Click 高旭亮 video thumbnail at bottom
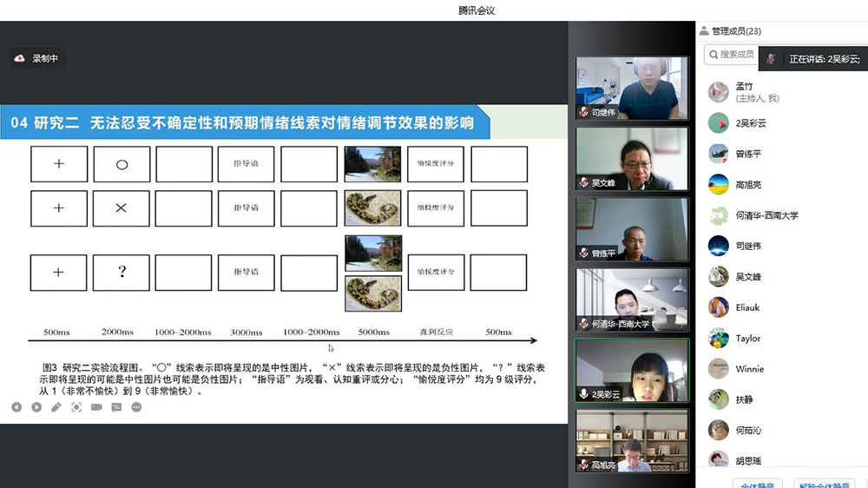 tap(631, 440)
